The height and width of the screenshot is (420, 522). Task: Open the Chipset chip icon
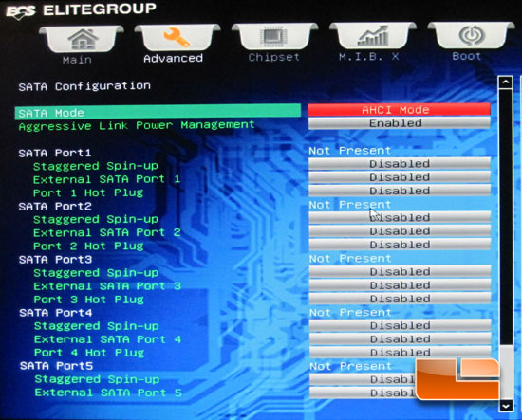[x=274, y=36]
